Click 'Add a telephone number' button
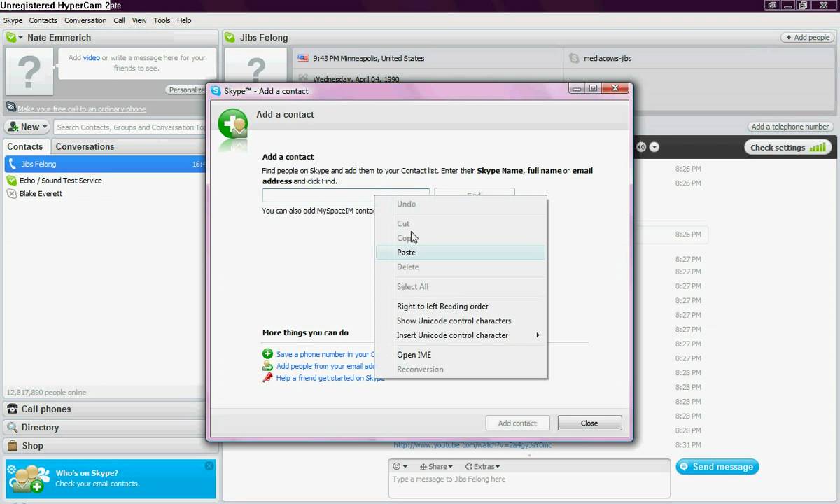Viewport: 840px width, 504px height. click(x=790, y=127)
